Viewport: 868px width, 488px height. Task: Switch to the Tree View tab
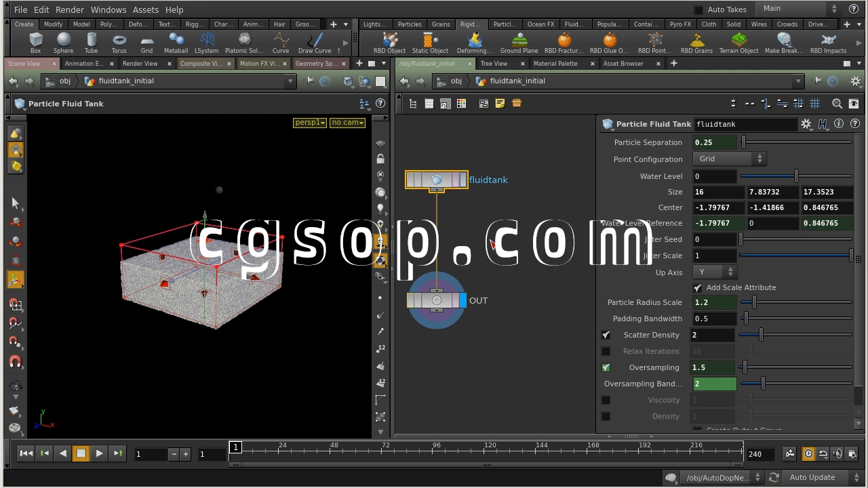pos(494,64)
